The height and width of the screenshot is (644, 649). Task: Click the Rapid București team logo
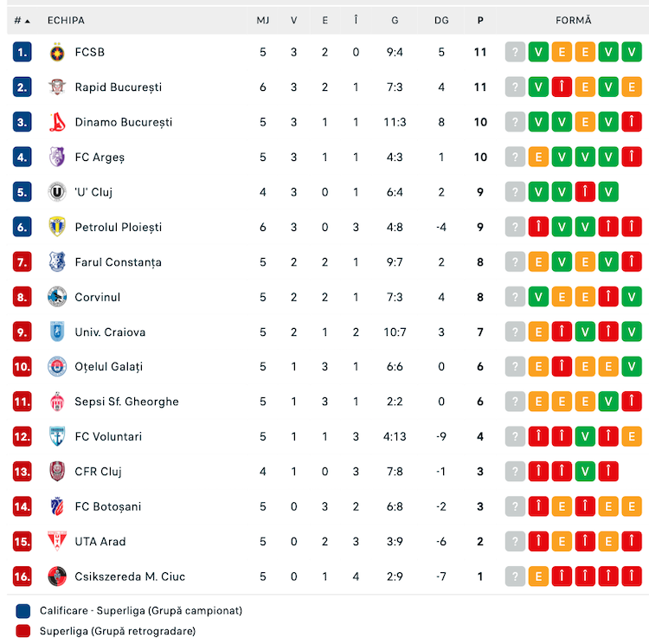(57, 87)
